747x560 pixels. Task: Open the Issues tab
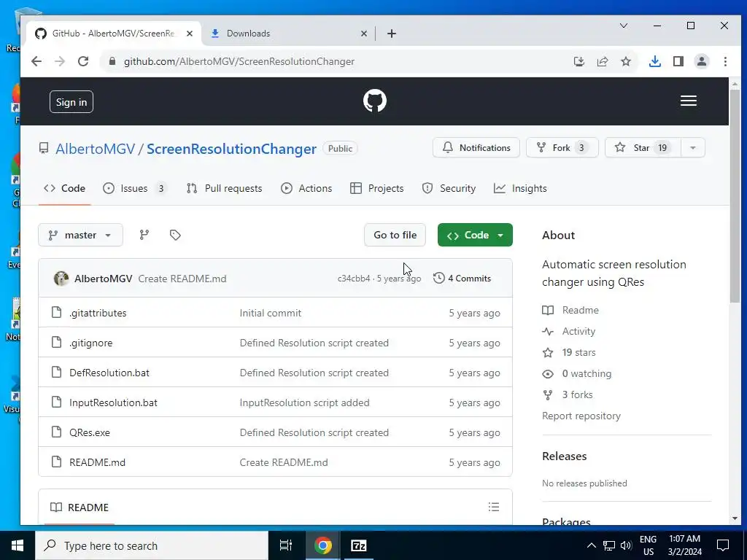pyautogui.click(x=135, y=189)
